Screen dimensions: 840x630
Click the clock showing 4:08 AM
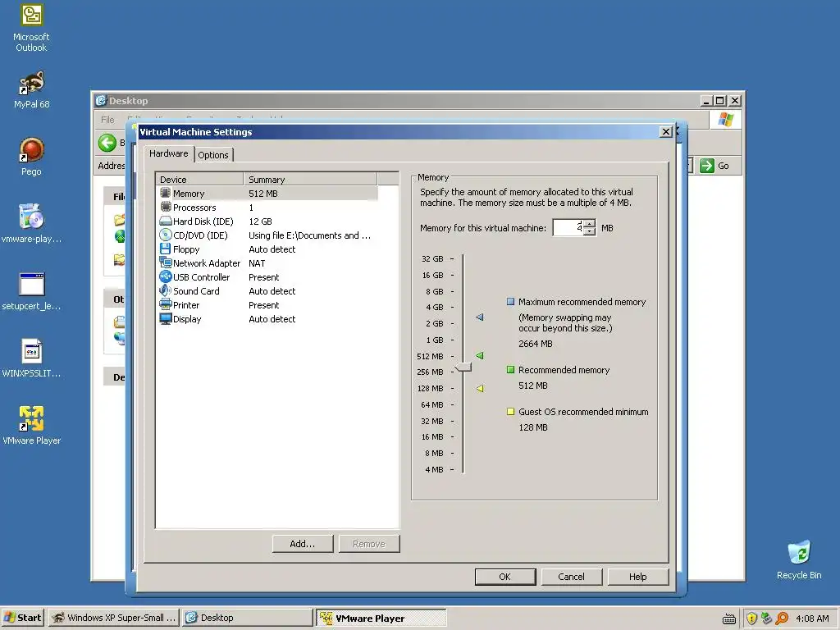(812, 619)
